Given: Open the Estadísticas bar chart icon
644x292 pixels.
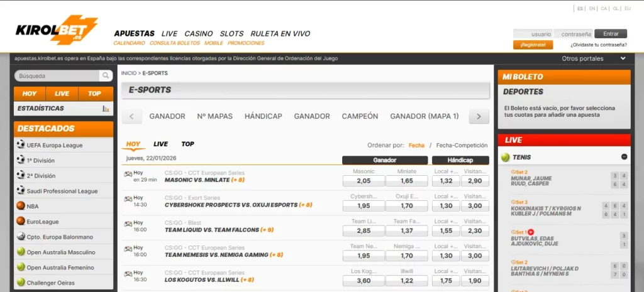Looking at the screenshot, I should point(106,109).
